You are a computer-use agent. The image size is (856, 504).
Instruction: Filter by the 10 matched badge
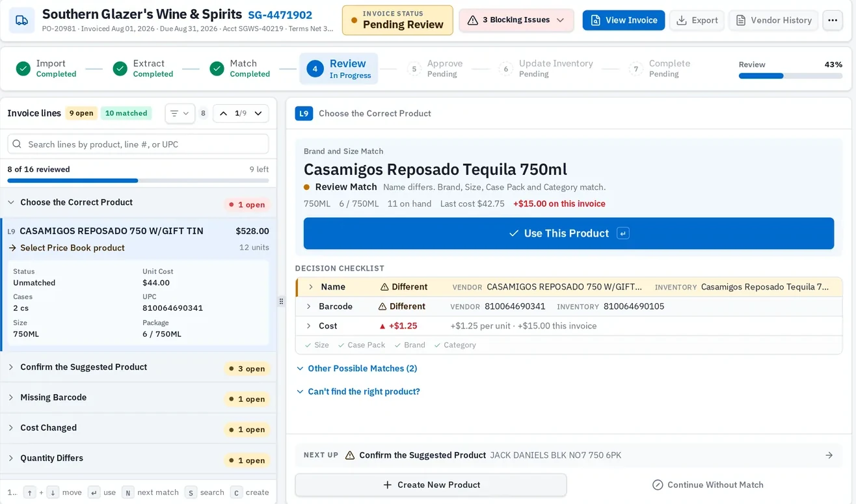[126, 113]
